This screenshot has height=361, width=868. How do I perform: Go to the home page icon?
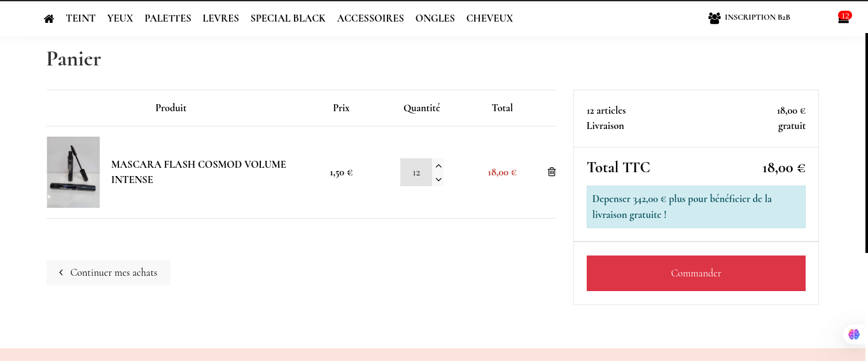(x=49, y=18)
